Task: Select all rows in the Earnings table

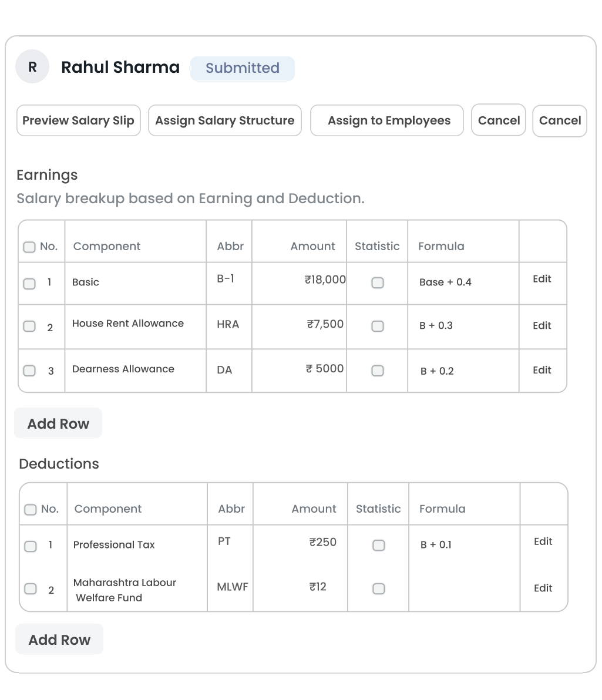Action: coord(29,247)
